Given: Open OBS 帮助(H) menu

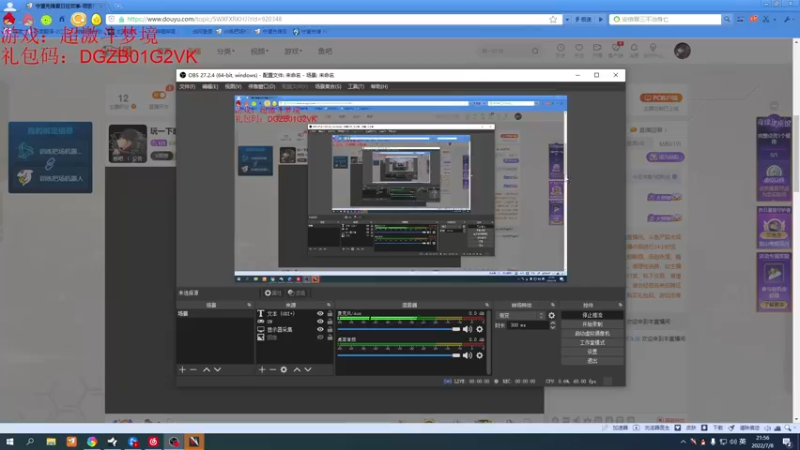Looking at the screenshot, I should click(379, 87).
